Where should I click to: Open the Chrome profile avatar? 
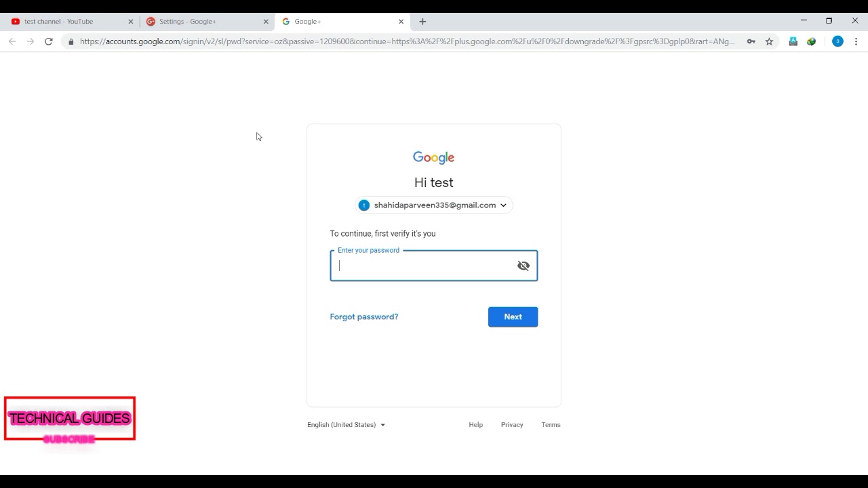pos(837,41)
